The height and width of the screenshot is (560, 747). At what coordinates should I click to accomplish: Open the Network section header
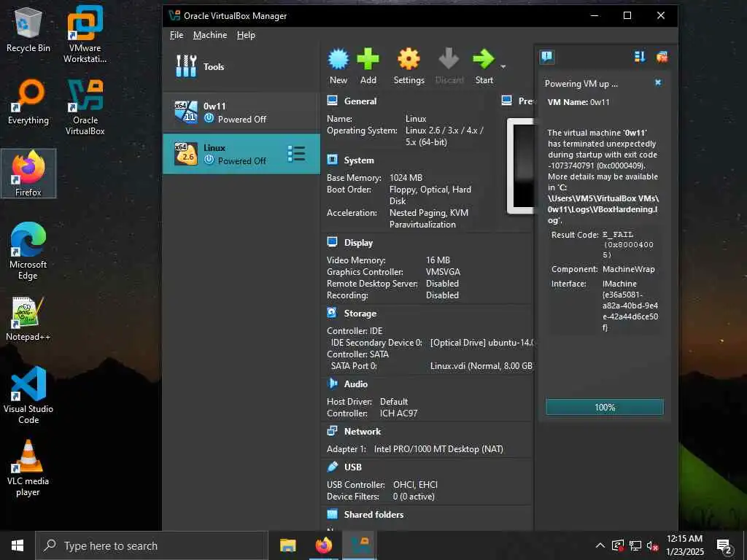click(x=363, y=432)
